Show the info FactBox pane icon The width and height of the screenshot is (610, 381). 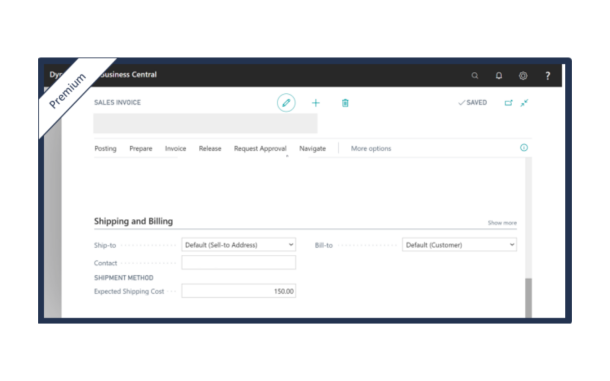point(524,147)
